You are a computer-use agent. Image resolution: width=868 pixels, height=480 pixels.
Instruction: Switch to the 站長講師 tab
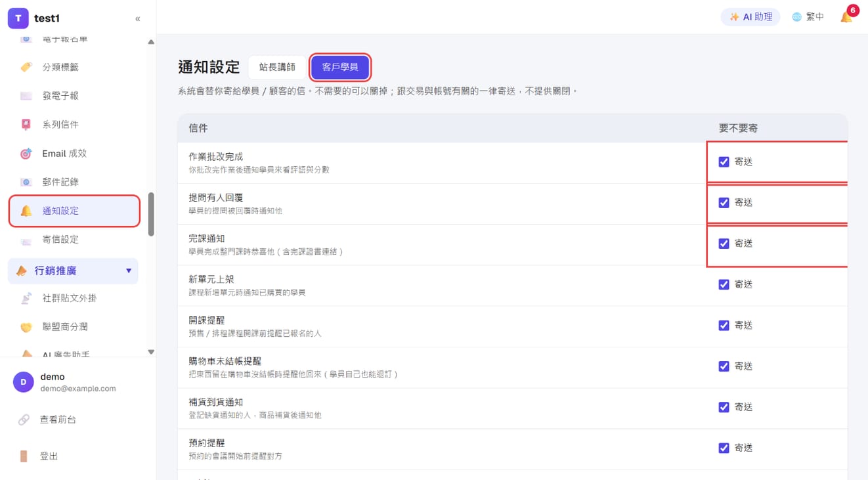point(277,67)
